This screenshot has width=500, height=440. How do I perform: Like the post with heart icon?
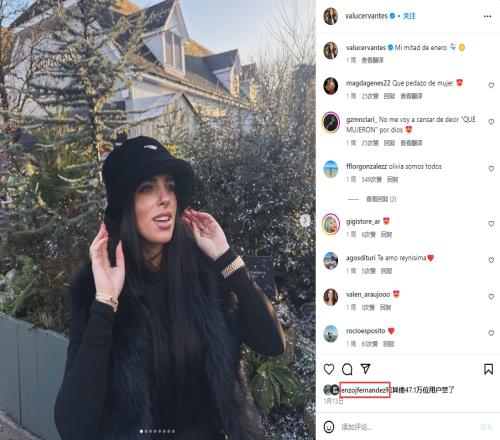[329, 369]
